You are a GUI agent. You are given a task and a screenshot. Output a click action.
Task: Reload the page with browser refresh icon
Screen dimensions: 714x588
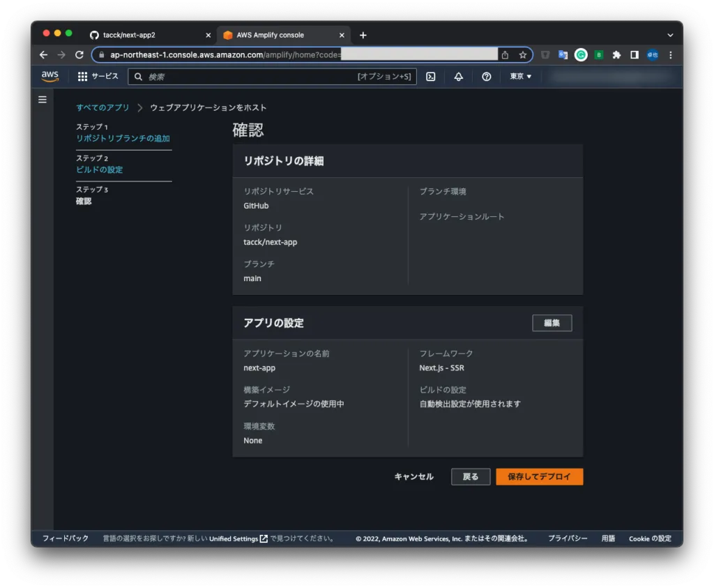tap(79, 54)
